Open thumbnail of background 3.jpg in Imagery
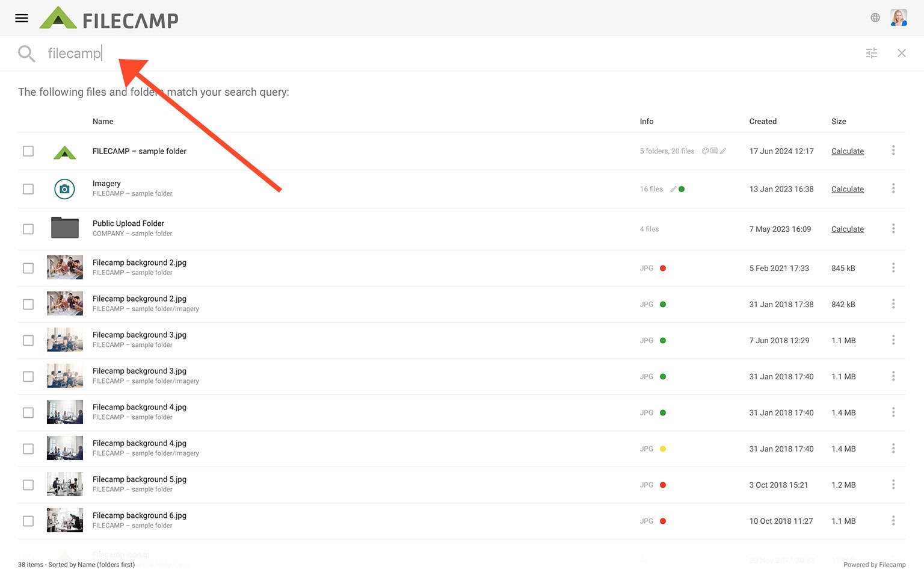Viewport: 924px width, 578px height. (65, 376)
